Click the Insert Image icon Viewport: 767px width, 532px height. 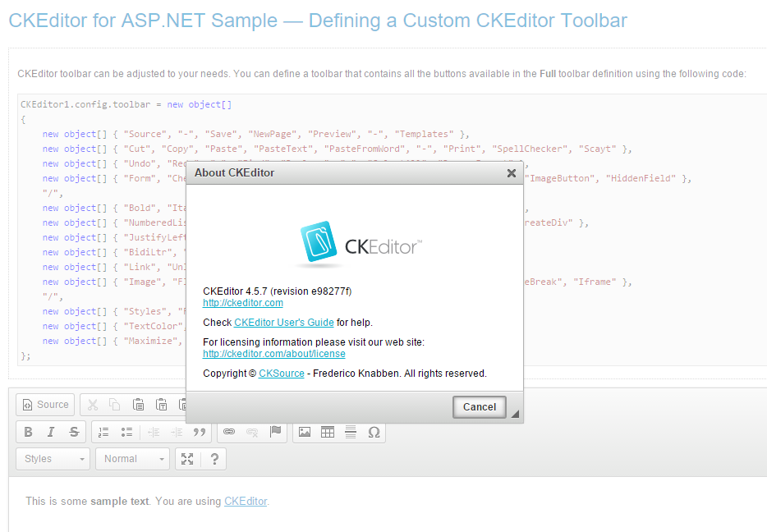305,432
